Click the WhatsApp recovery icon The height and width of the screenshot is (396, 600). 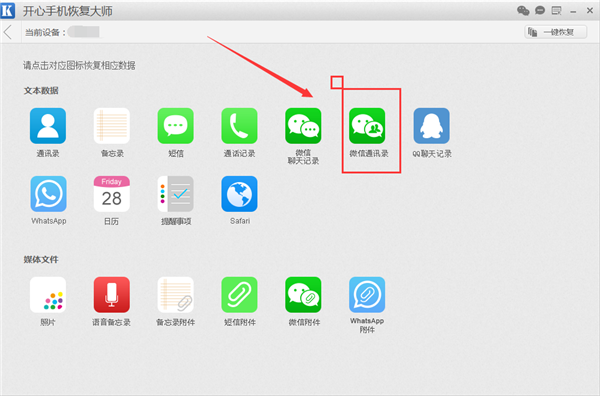point(48,194)
